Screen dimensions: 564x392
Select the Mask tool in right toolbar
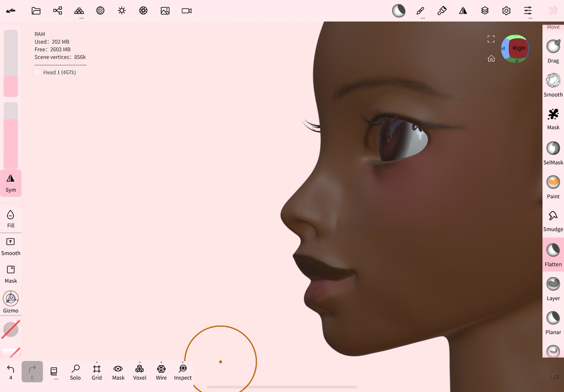tap(553, 118)
